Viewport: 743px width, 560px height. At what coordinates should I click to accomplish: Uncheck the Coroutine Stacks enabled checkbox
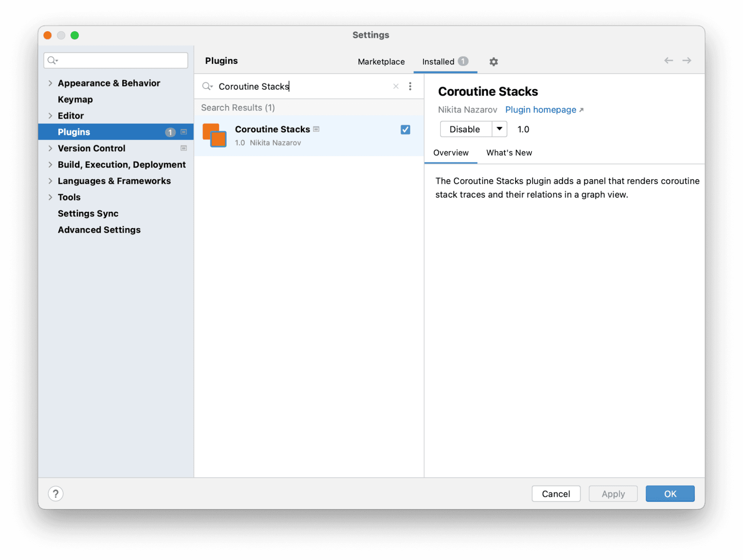tap(405, 130)
